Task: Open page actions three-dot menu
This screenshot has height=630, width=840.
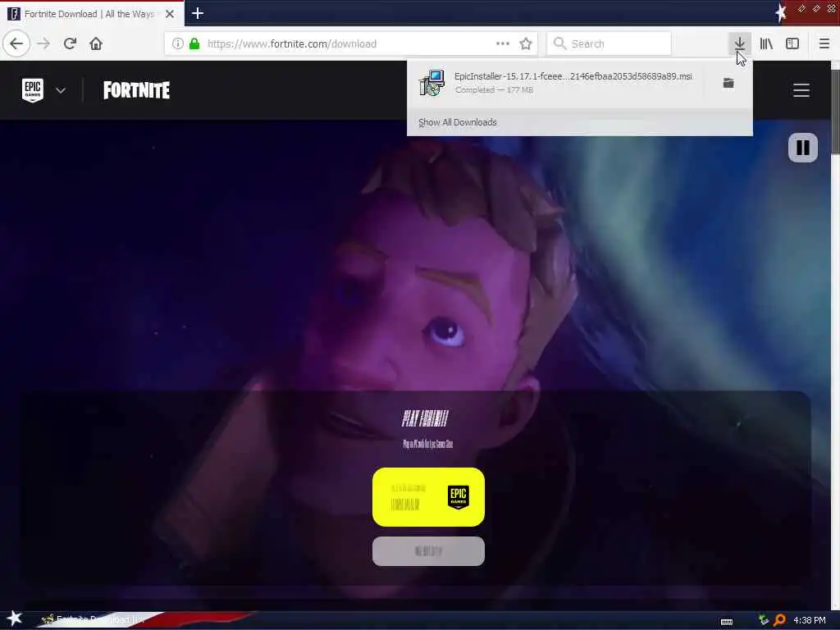Action: tap(503, 43)
